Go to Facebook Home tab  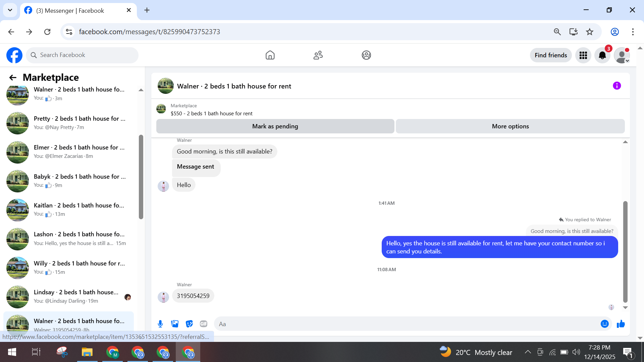[270, 55]
